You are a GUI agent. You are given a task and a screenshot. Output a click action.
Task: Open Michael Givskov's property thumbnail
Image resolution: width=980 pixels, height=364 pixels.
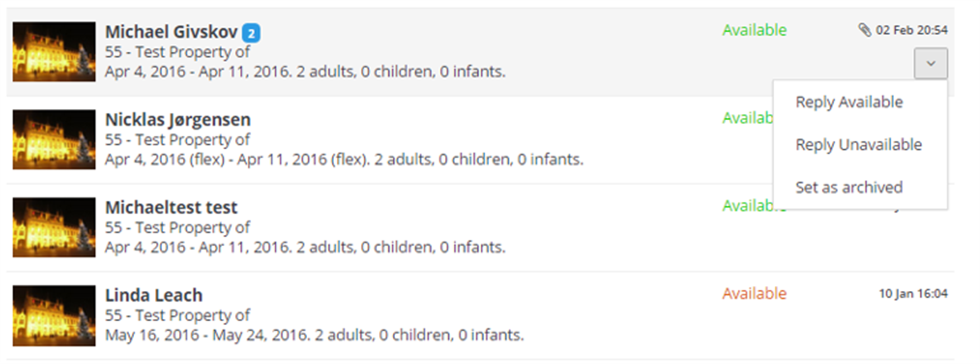click(54, 52)
